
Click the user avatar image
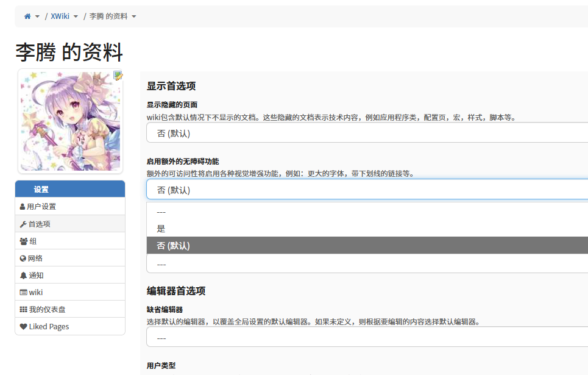point(70,121)
